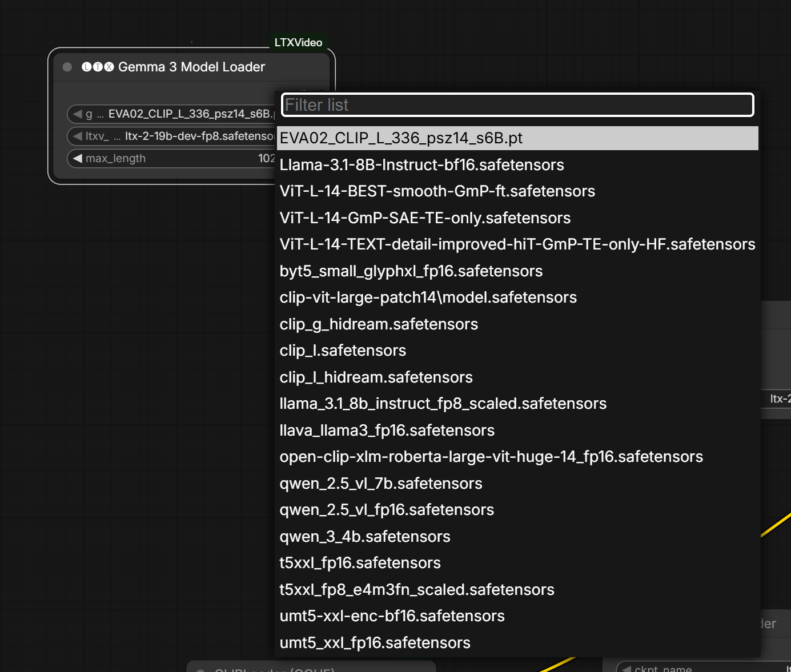Pick umt5_xxl_fp16.safetensors
Screen dimensions: 791x672
(517, 643)
